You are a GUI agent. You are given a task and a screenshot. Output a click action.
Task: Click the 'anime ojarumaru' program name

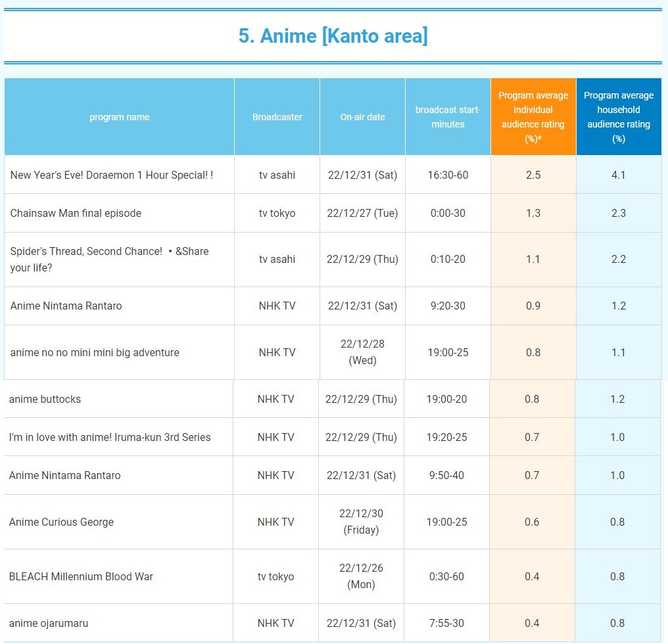tap(49, 623)
